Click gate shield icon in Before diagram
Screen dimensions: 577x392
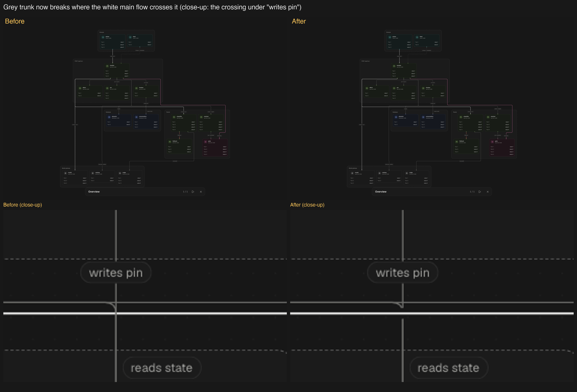coord(206,142)
